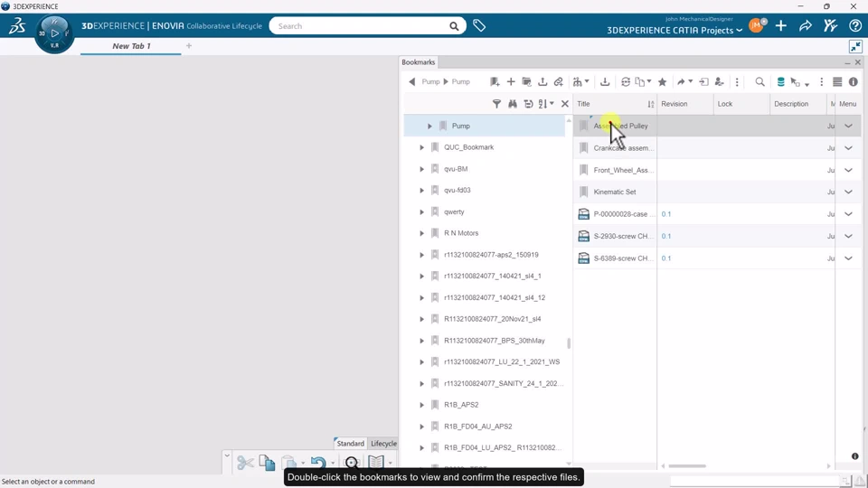868x488 pixels.
Task: Open menu chevron for S-6389-screw row
Action: [848, 258]
